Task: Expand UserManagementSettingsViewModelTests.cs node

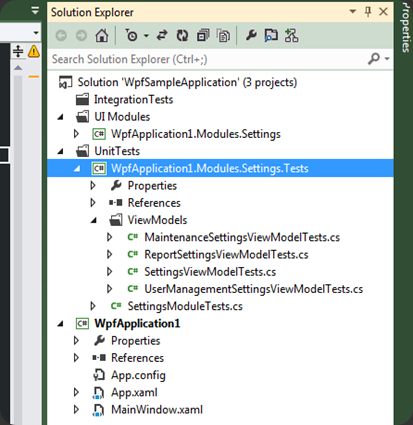Action: (x=109, y=289)
